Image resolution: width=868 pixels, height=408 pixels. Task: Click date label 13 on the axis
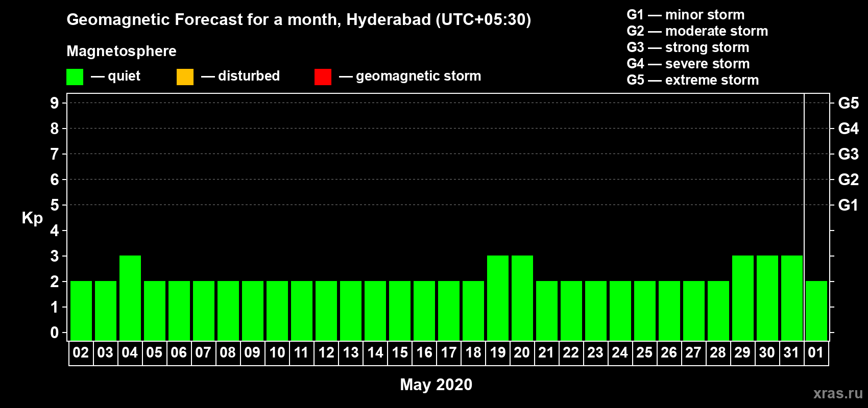(x=351, y=352)
